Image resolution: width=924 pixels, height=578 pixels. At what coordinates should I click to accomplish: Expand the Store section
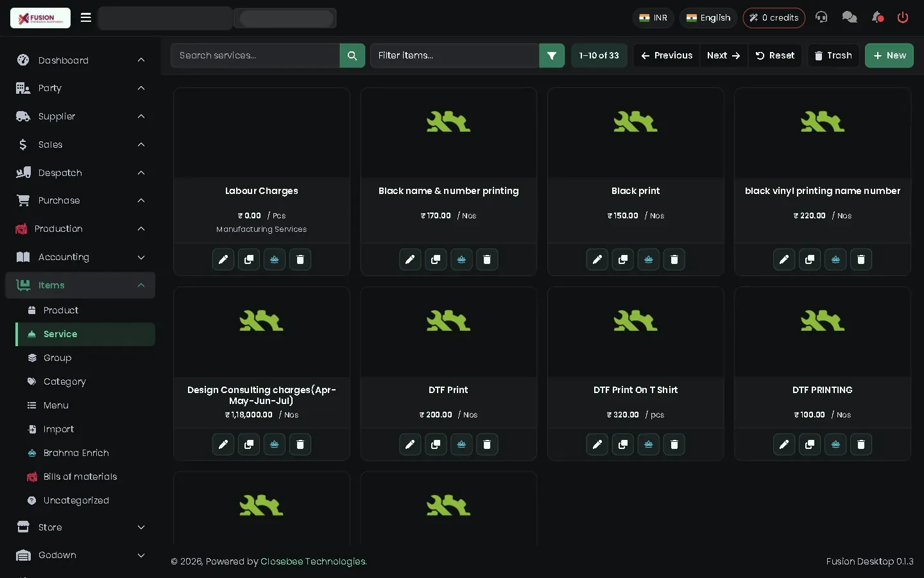80,527
